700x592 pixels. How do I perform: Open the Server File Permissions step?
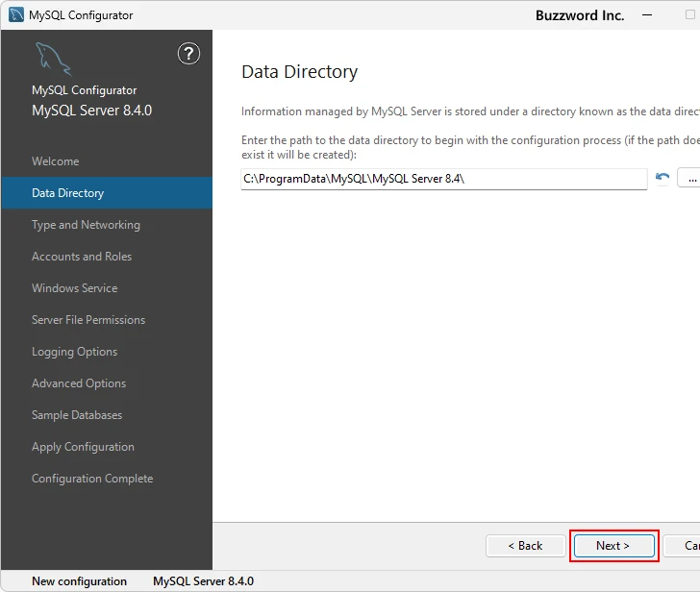[x=88, y=320]
